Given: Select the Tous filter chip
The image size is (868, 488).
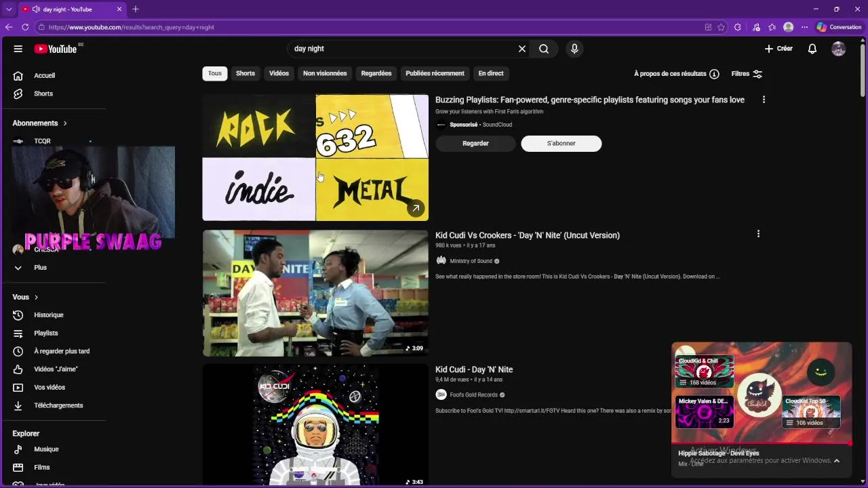Looking at the screenshot, I should coord(215,73).
